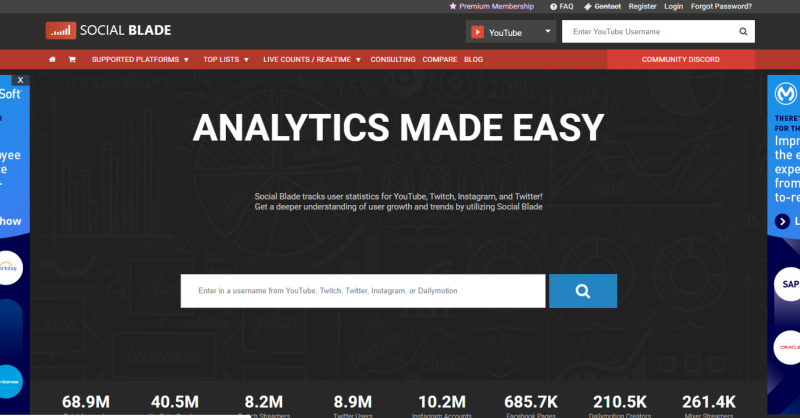This screenshot has height=418, width=800.
Task: Expand the Live Counts / Realtime menu
Action: pos(312,60)
